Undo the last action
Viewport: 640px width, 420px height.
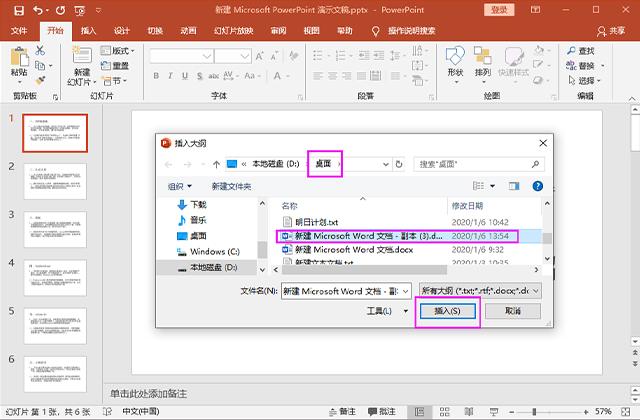(38, 10)
